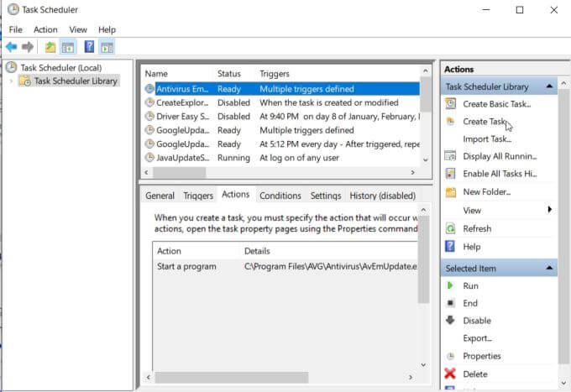
Task: Click the Create Task icon
Action: pyautogui.click(x=450, y=121)
